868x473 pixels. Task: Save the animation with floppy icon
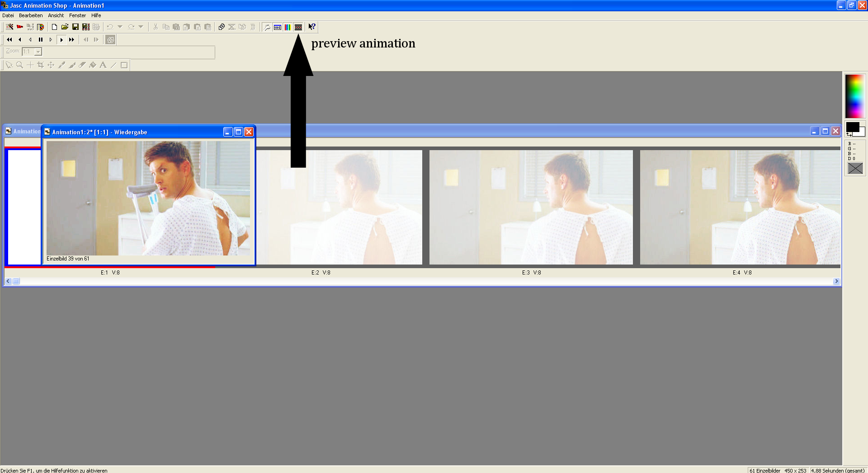point(75,27)
